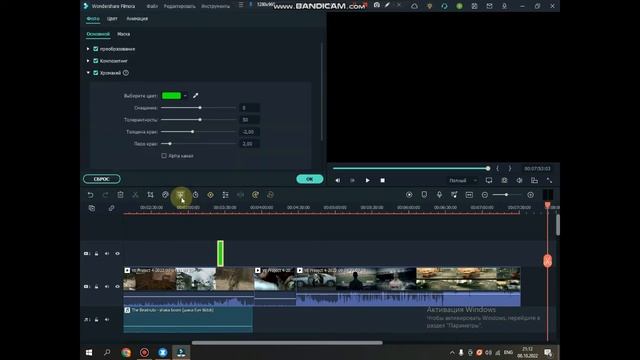The height and width of the screenshot is (360, 640).
Task: Open the Crop tool in timeline toolbar
Action: point(150,195)
